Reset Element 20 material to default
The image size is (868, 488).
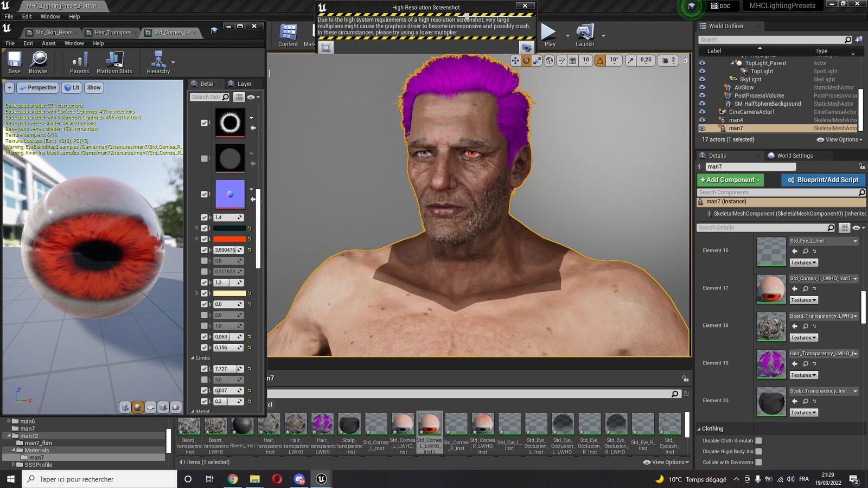click(814, 401)
